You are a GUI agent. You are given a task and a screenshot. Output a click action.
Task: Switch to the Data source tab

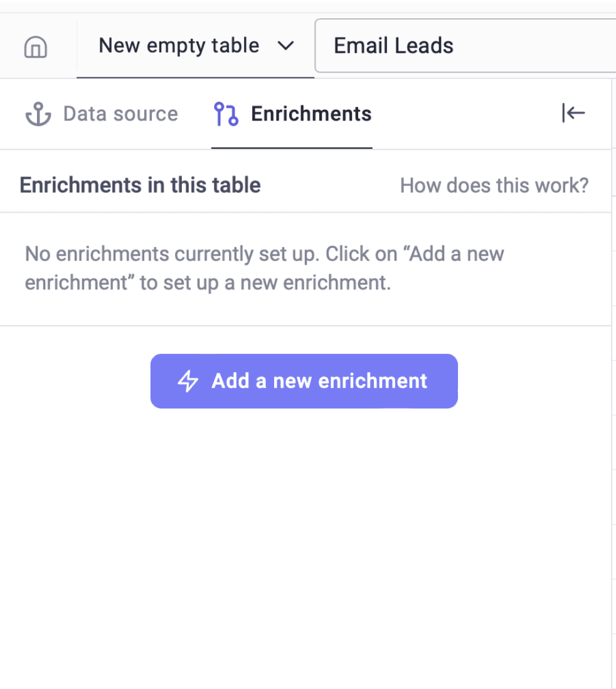point(102,114)
